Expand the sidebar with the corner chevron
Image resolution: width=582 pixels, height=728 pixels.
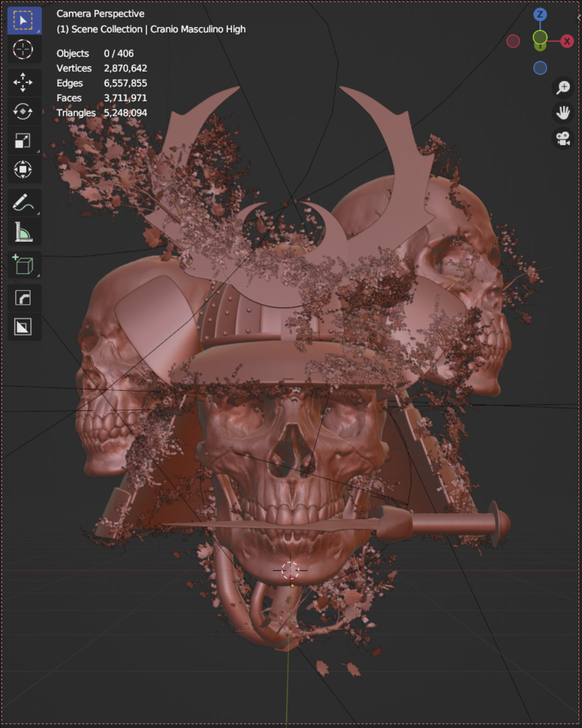(x=579, y=17)
